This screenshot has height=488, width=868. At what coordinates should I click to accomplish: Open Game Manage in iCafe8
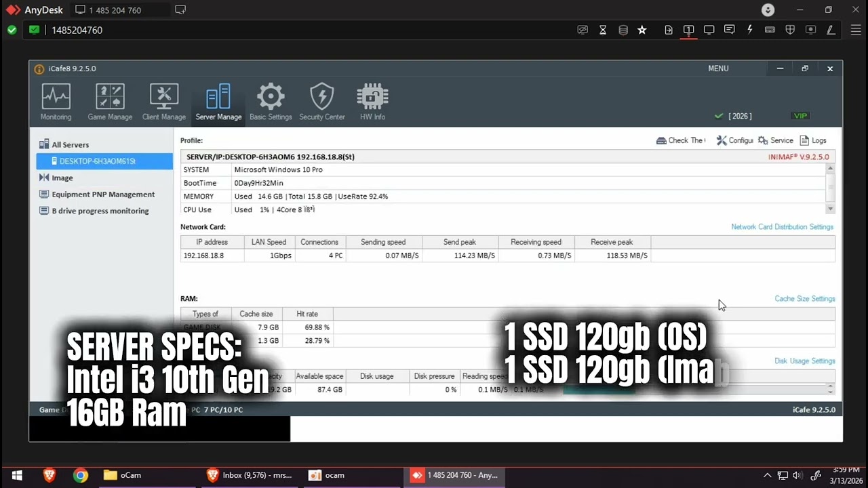tap(110, 102)
